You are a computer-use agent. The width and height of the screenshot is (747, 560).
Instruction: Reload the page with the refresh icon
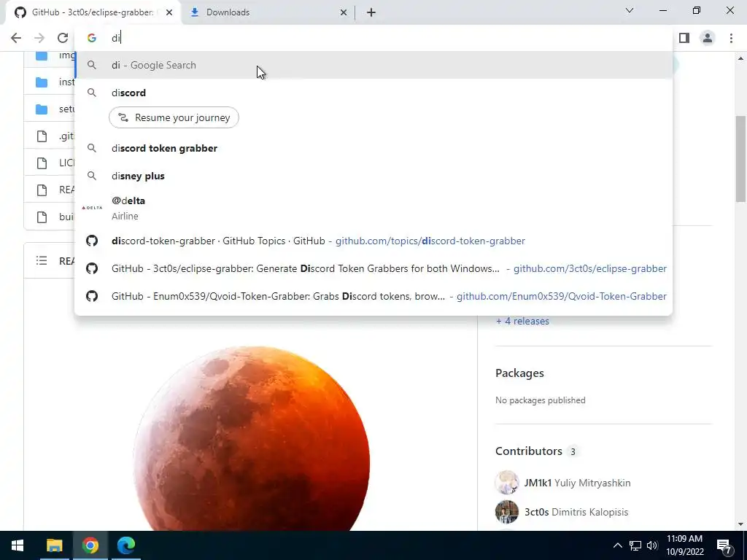pyautogui.click(x=63, y=38)
